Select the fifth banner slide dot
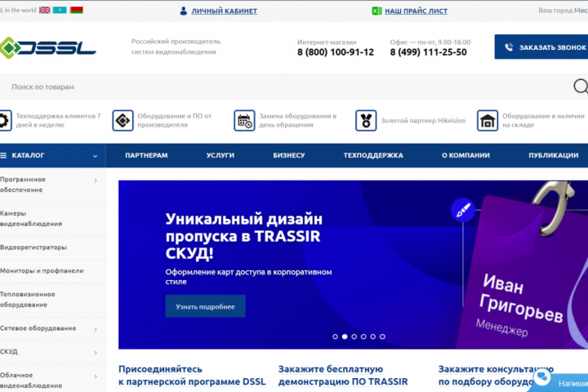The height and width of the screenshot is (392, 588). (372, 336)
